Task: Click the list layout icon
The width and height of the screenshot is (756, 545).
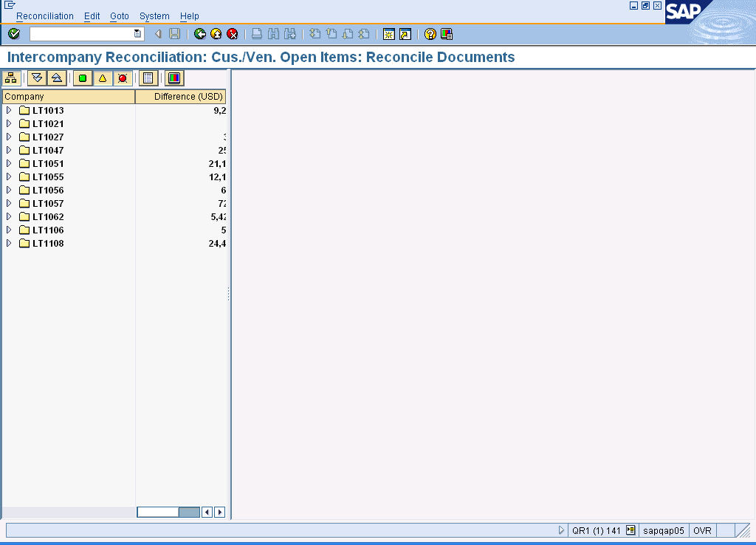Action: click(148, 78)
